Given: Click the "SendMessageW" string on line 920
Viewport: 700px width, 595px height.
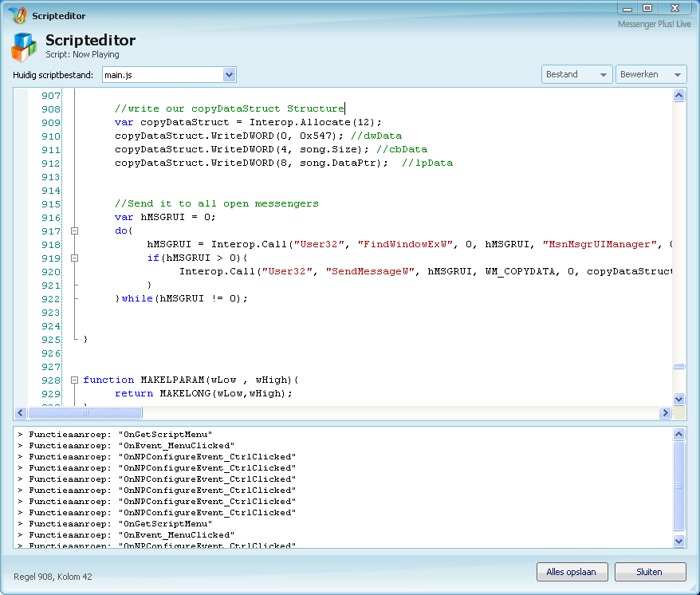Looking at the screenshot, I should coord(370,271).
